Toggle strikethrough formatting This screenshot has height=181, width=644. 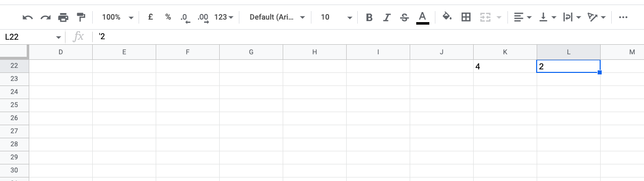[404, 18]
